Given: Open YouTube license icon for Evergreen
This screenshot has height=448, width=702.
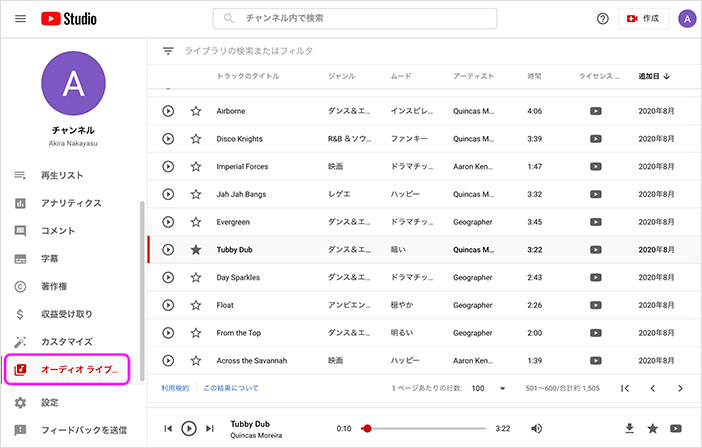Looking at the screenshot, I should (595, 222).
